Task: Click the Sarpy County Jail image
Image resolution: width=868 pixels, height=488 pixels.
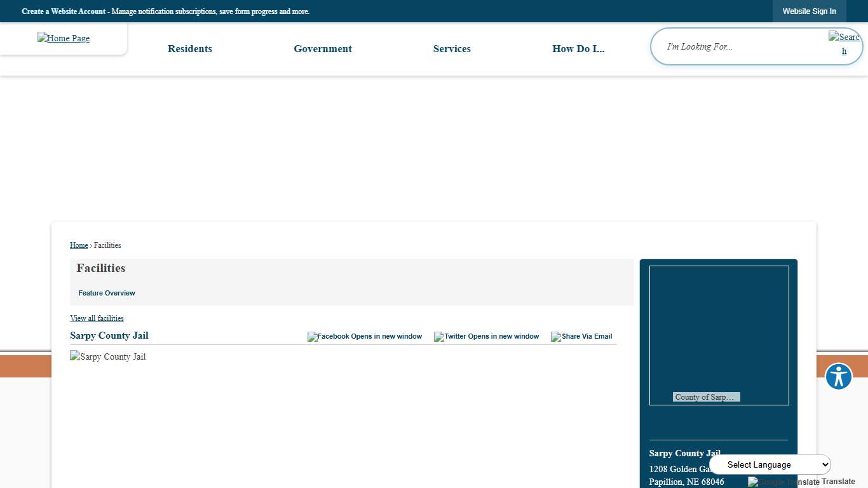Action: [x=108, y=357]
